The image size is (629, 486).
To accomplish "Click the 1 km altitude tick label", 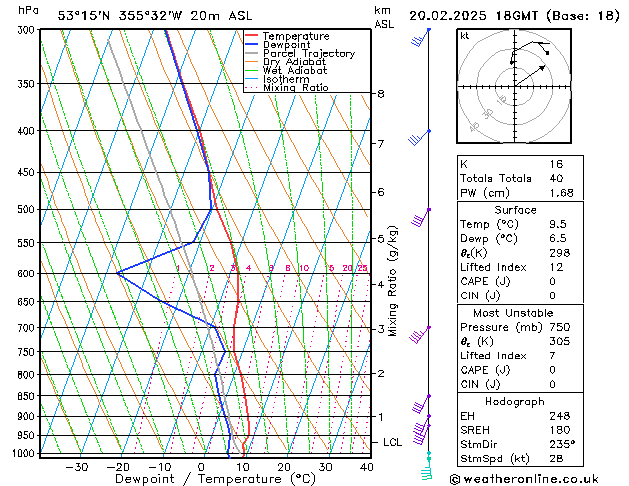I will 381,417.
